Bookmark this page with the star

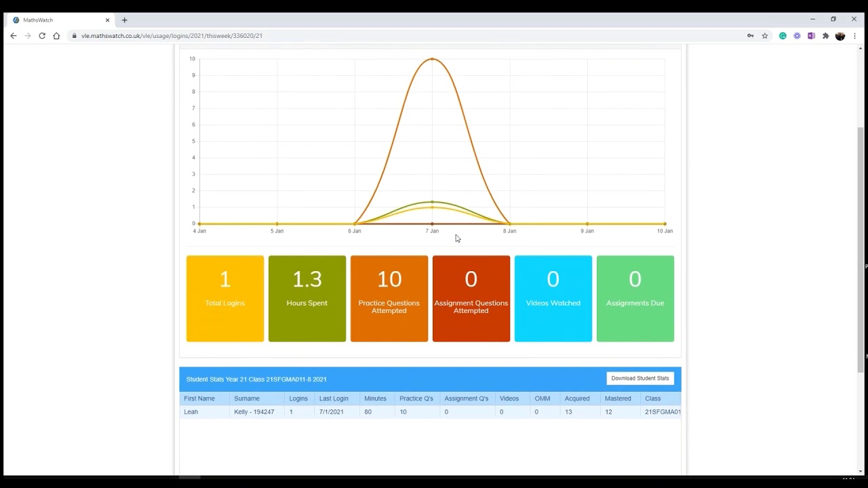point(765,36)
